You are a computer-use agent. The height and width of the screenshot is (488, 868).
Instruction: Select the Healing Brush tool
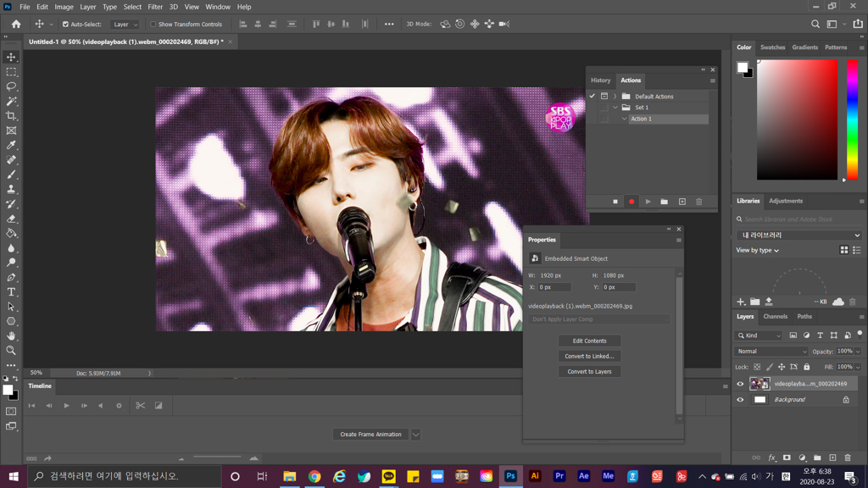pos(11,160)
